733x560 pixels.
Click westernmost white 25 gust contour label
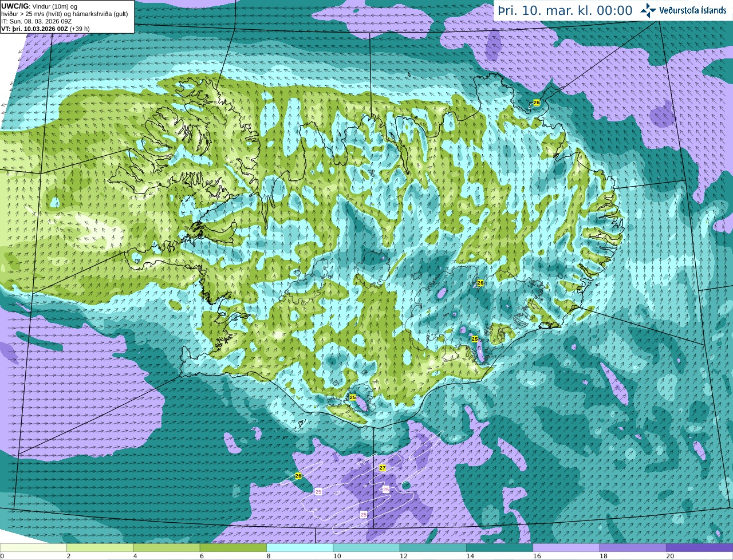pyautogui.click(x=318, y=492)
